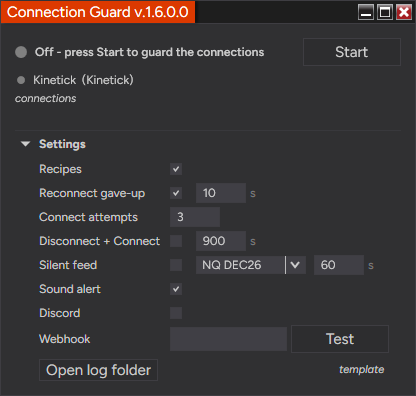The width and height of the screenshot is (416, 396).
Task: Click the Webhook label
Action: [x=65, y=339]
